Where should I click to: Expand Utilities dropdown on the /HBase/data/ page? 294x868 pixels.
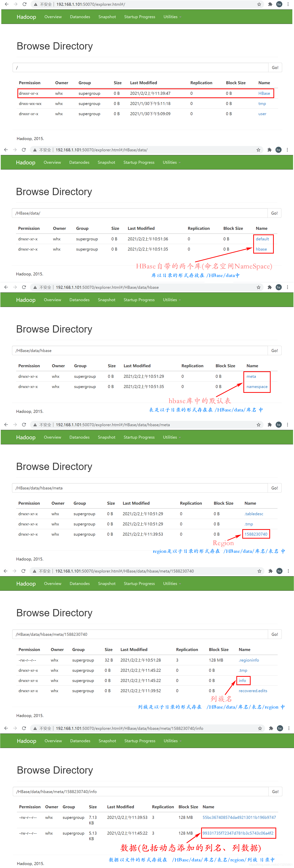pos(171,162)
